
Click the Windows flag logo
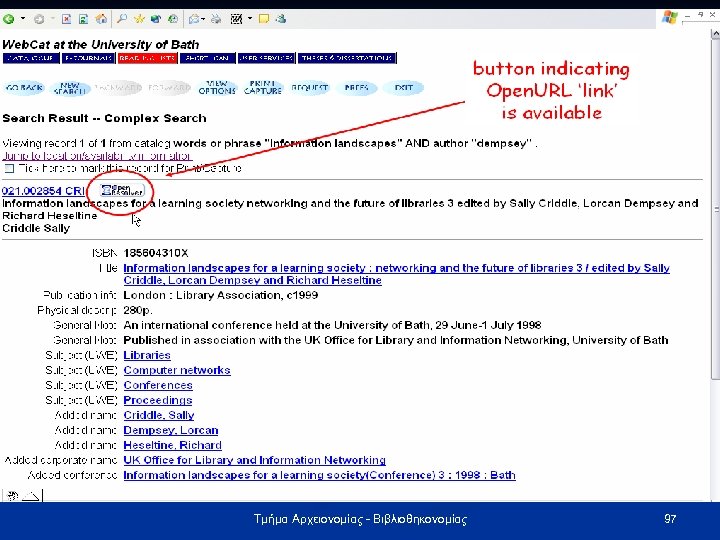669,18
